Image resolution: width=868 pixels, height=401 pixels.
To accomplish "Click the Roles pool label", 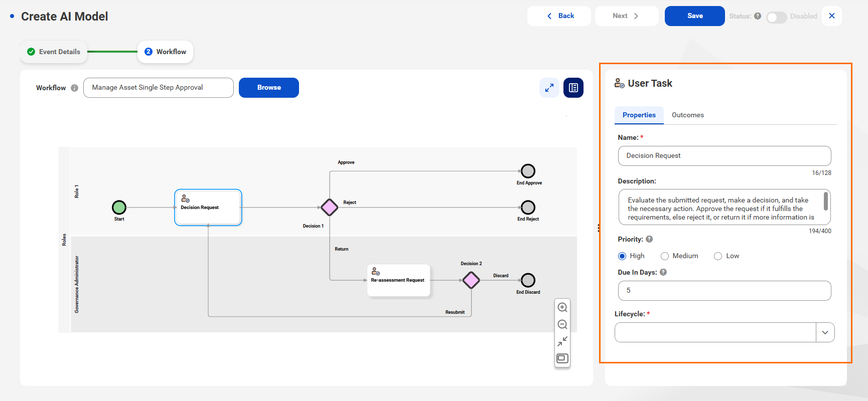I will pyautogui.click(x=64, y=240).
